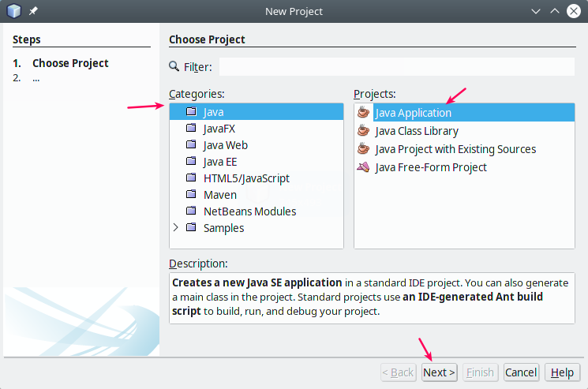Select the HTML5/JavaScript category
The width and height of the screenshot is (588, 389).
(x=246, y=178)
